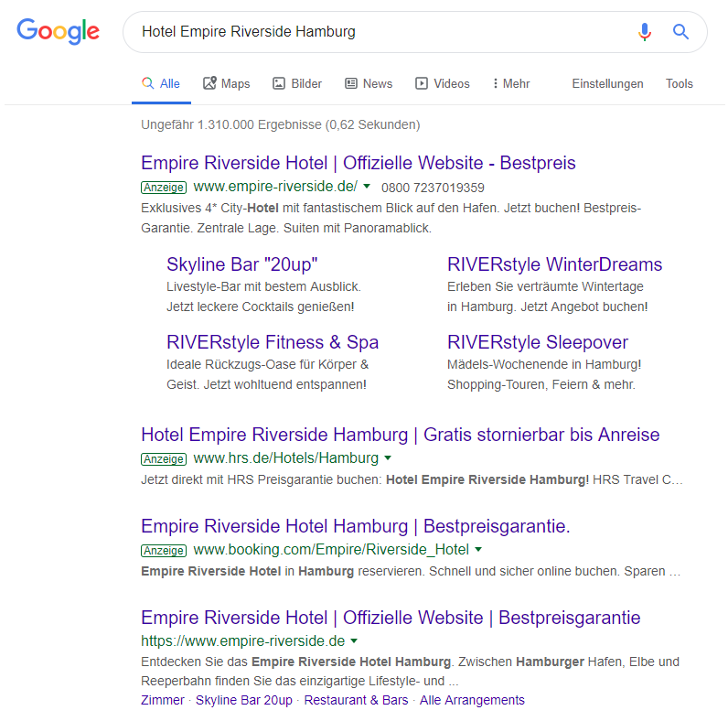Open the News tab
The height and width of the screenshot is (721, 728).
point(369,83)
